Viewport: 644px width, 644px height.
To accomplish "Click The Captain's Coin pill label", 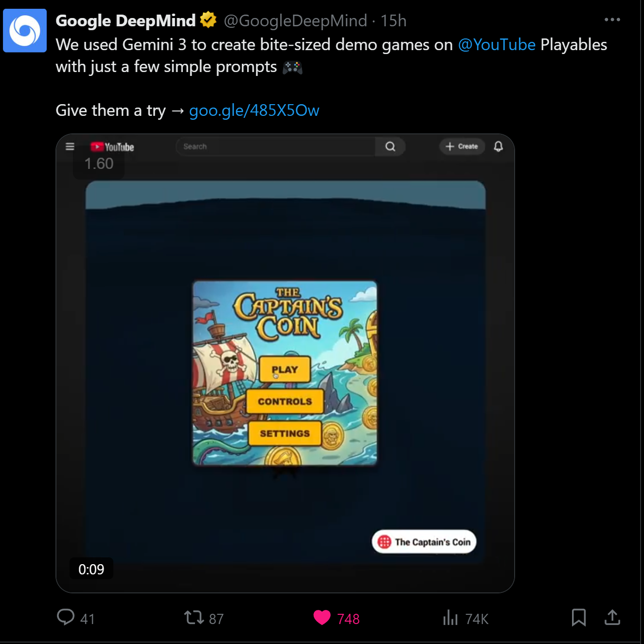I will [x=424, y=542].
